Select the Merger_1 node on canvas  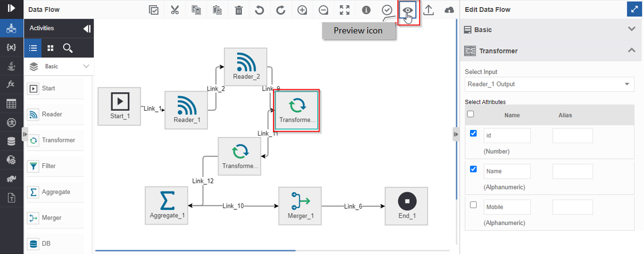tap(300, 206)
